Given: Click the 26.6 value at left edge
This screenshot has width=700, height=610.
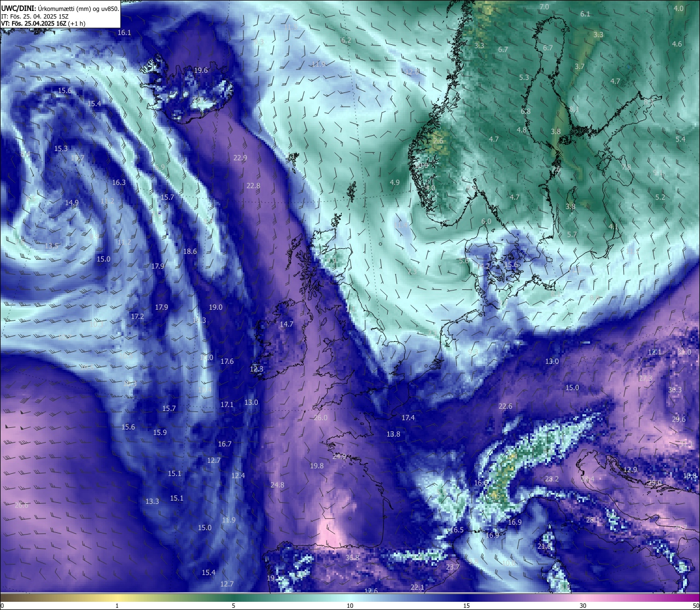Looking at the screenshot, I should pyautogui.click(x=21, y=505).
